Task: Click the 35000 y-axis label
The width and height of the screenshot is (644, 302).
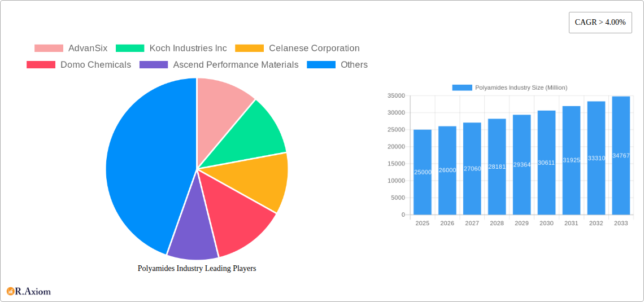Action: pyautogui.click(x=396, y=95)
